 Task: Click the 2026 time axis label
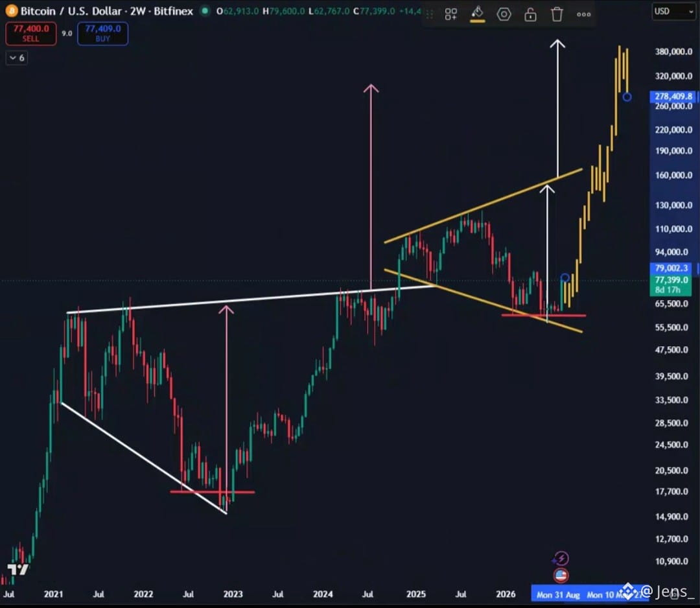506,594
